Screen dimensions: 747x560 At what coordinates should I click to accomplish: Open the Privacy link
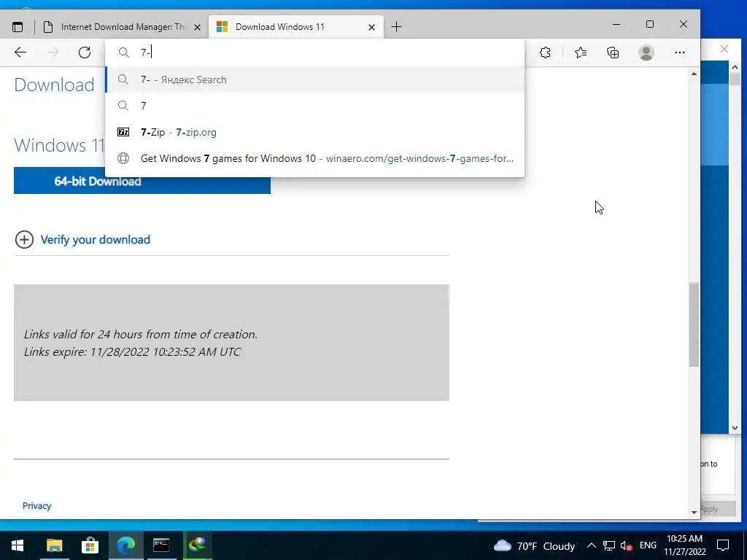[x=36, y=506]
